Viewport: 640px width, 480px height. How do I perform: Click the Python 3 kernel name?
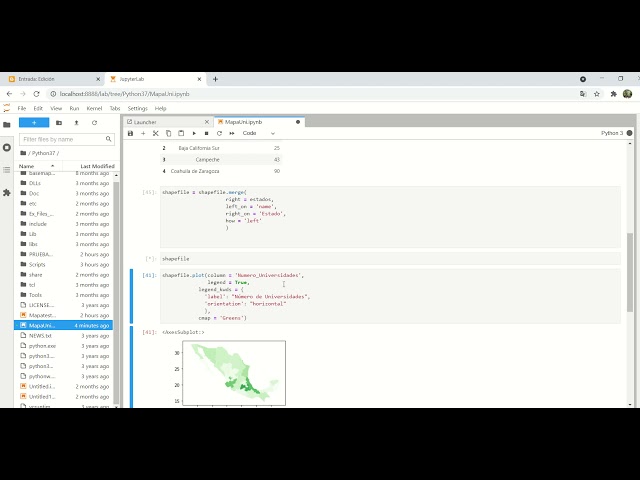click(x=612, y=133)
